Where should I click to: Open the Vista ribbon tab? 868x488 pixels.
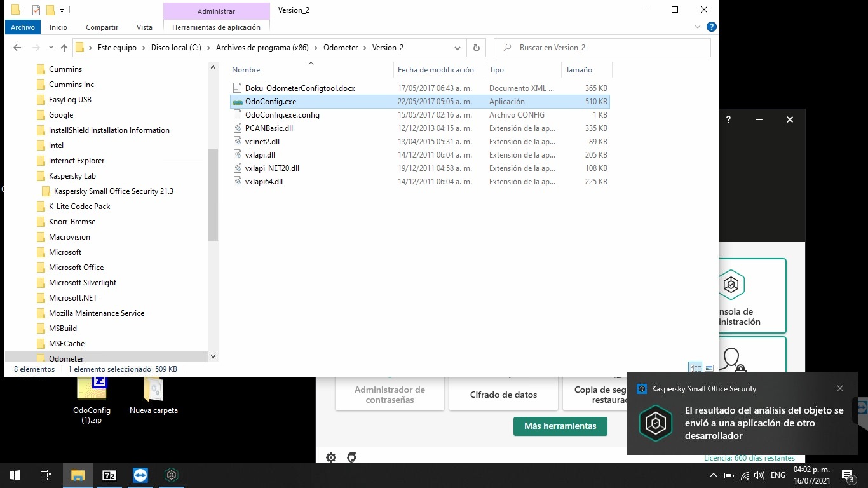coord(144,27)
